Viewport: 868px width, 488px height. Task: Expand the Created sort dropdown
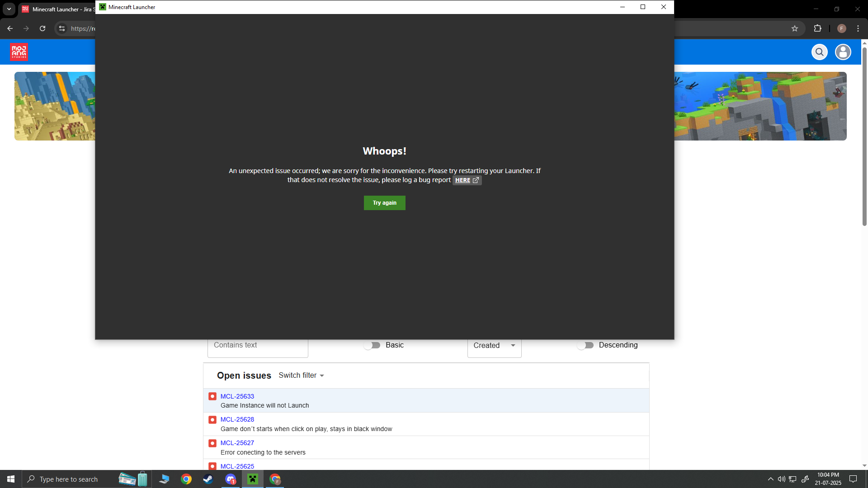tap(494, 346)
